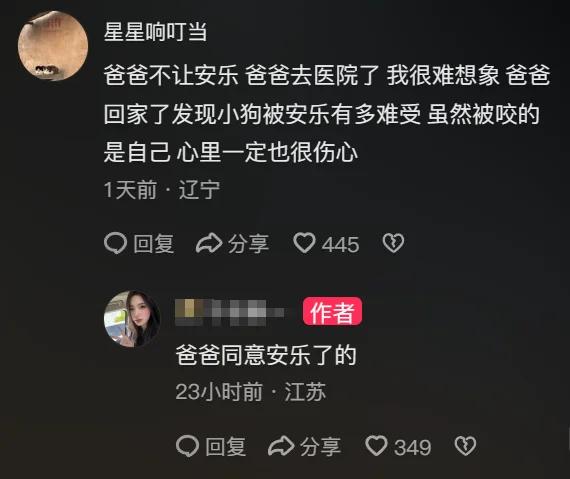The height and width of the screenshot is (479, 570).
Task: Open the author's profile avatar
Action: [132, 319]
